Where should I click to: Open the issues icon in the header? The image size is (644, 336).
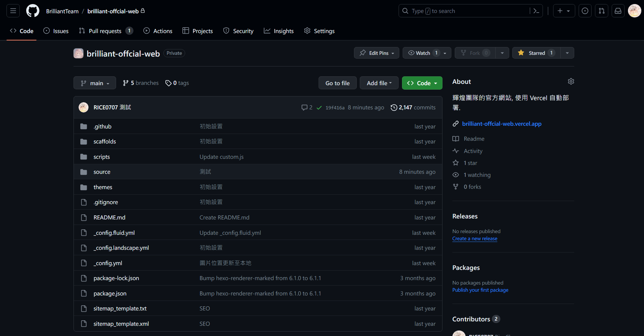[585, 11]
